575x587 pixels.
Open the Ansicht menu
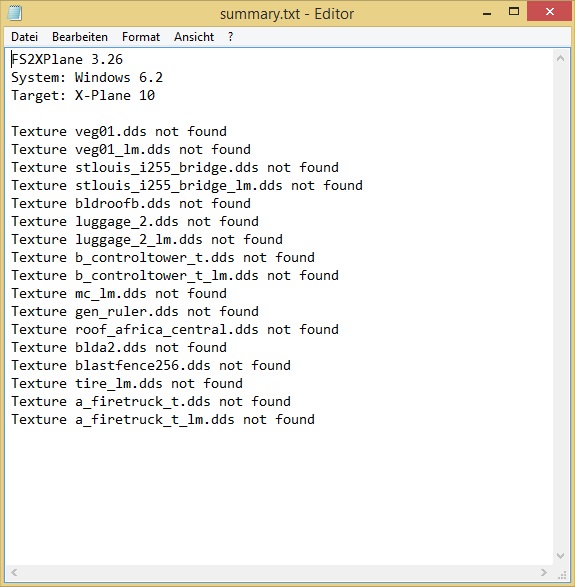click(x=194, y=37)
